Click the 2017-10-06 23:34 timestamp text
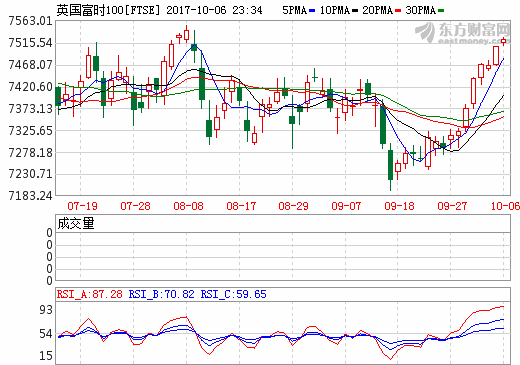 point(214,10)
